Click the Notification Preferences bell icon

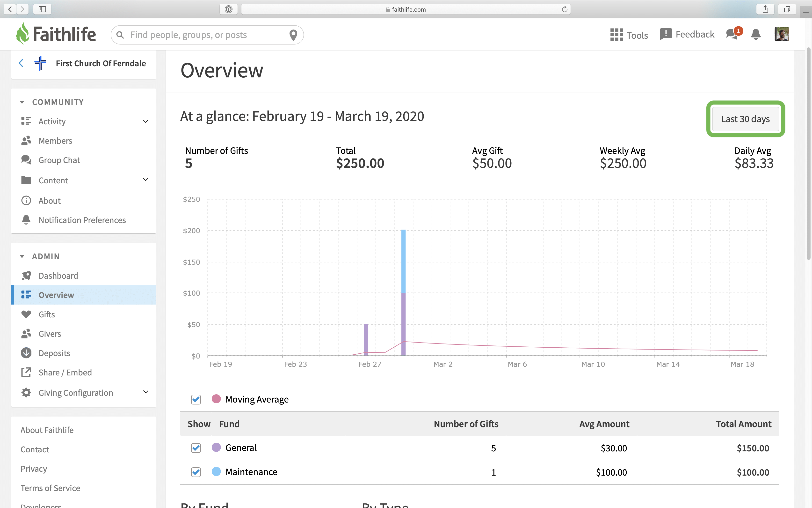click(x=26, y=220)
